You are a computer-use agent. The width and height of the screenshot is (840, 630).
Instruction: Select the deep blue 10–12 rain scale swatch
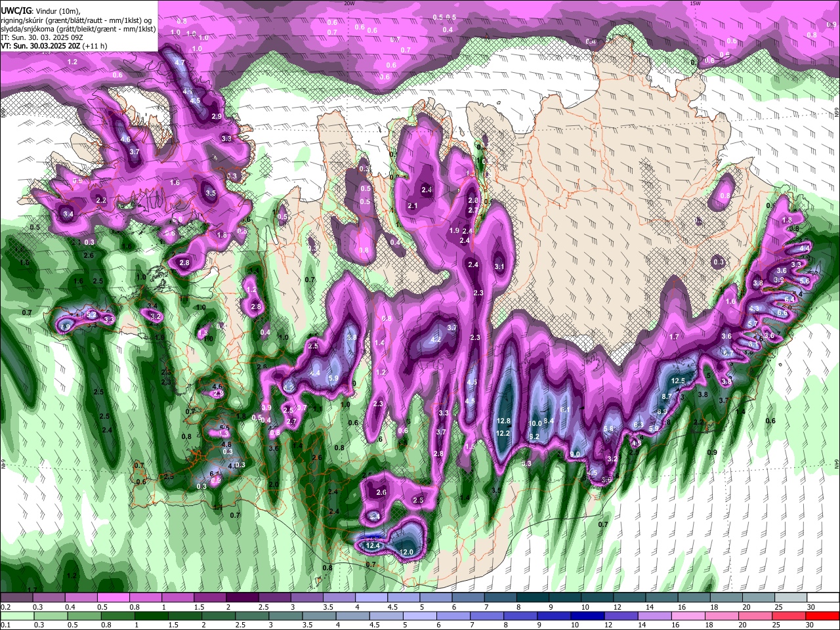point(587,616)
